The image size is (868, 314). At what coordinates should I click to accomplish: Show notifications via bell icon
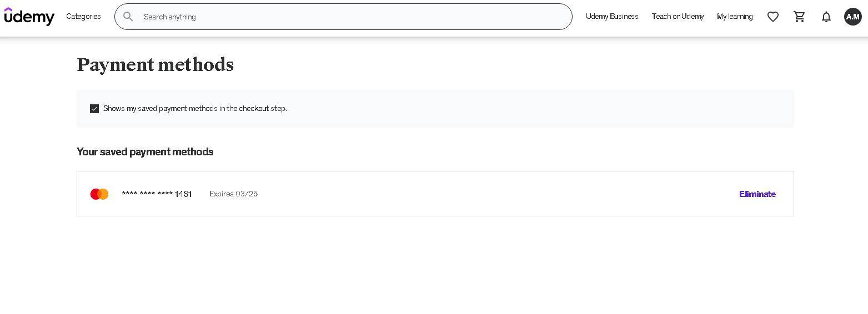pyautogui.click(x=826, y=17)
